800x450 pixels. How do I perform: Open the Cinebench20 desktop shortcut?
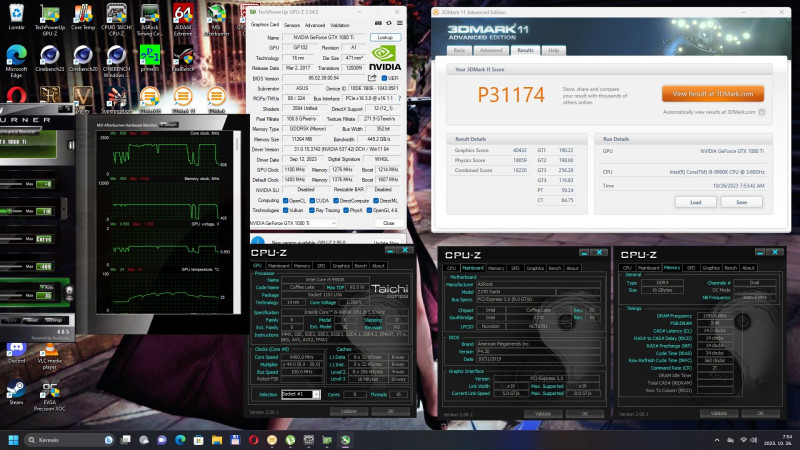[x=83, y=58]
